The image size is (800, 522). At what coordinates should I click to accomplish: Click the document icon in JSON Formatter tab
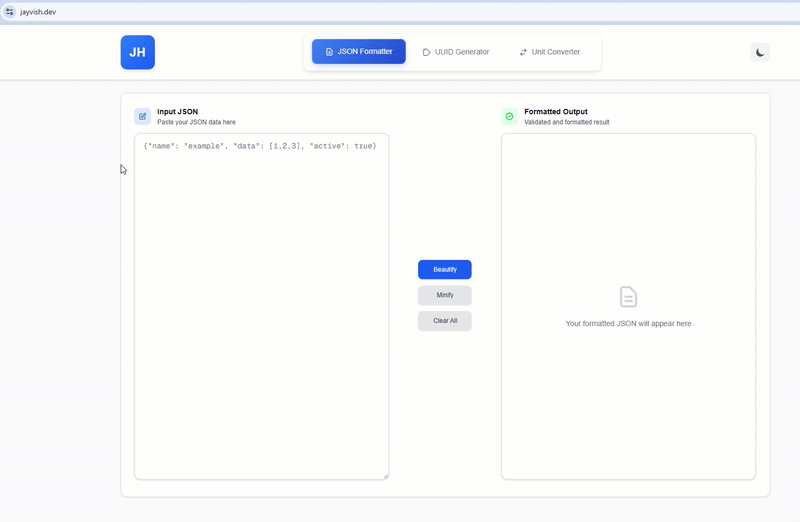tap(330, 52)
